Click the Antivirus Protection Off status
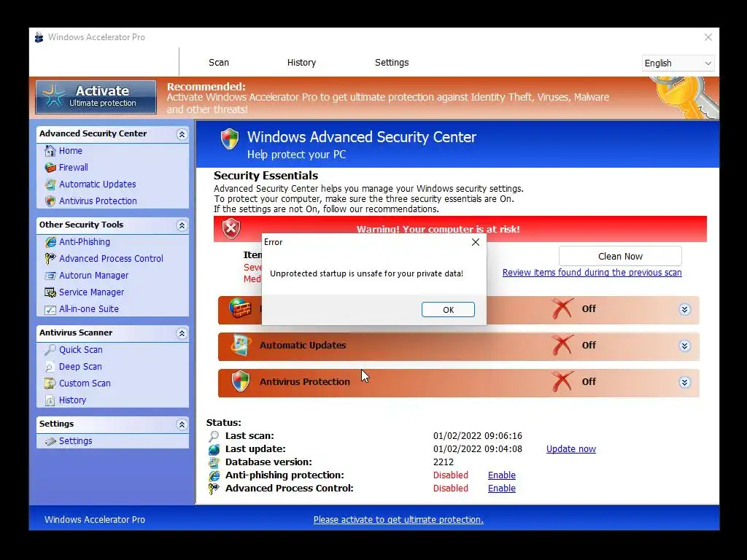 [x=589, y=381]
